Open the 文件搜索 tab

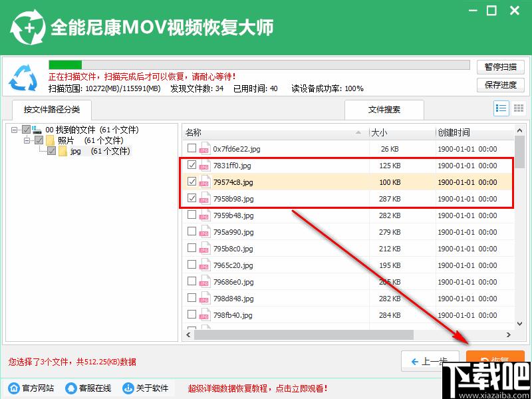[x=384, y=110]
